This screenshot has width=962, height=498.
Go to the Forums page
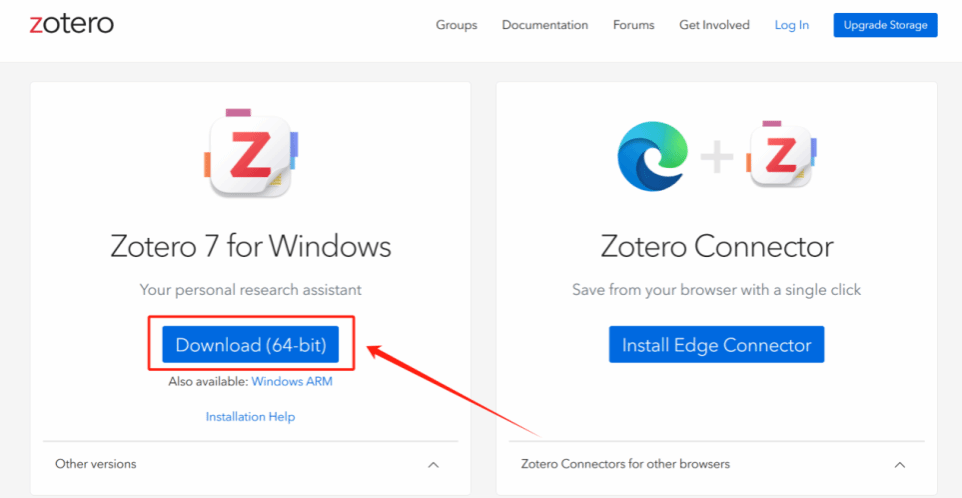coord(633,25)
